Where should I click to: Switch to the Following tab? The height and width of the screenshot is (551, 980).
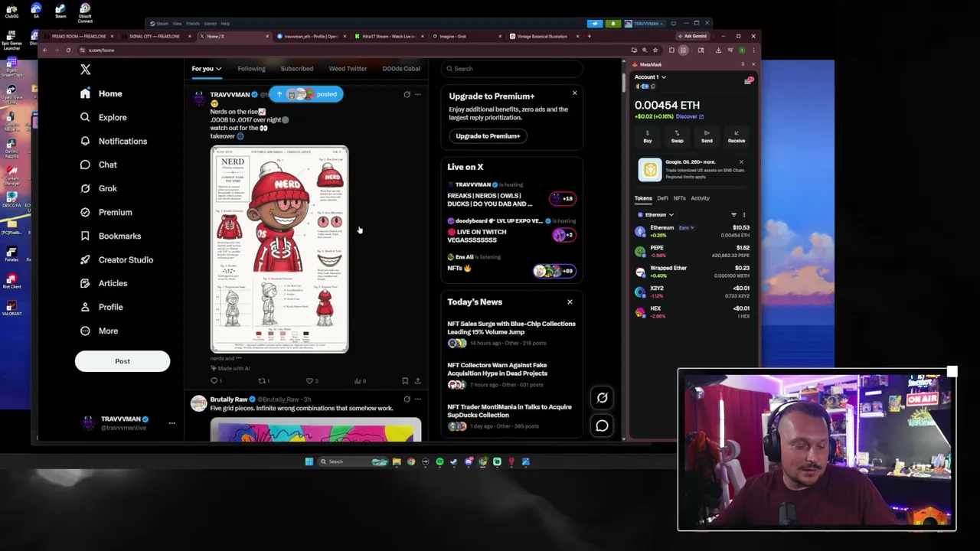251,69
